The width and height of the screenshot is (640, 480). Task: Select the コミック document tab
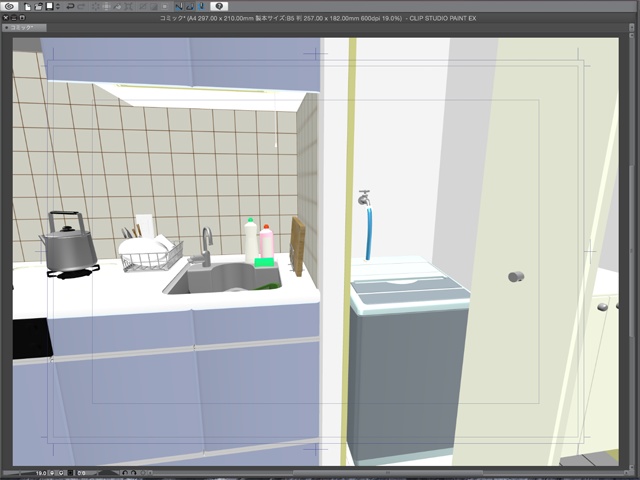[24, 28]
